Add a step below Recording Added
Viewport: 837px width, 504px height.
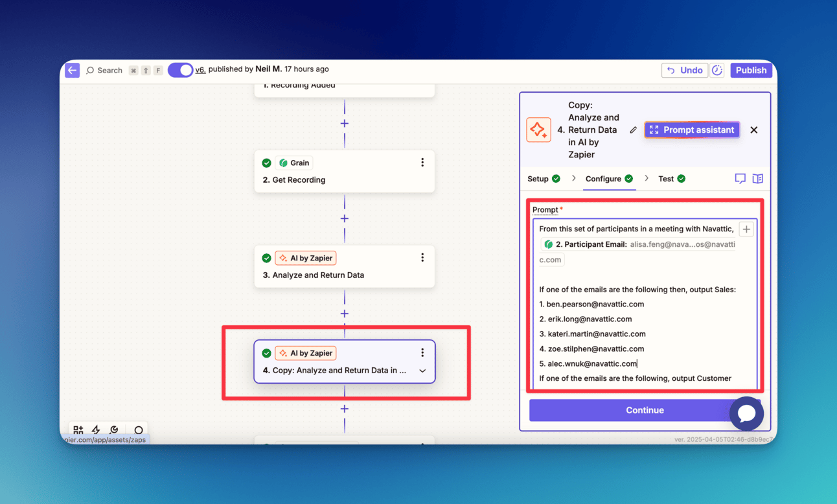344,123
